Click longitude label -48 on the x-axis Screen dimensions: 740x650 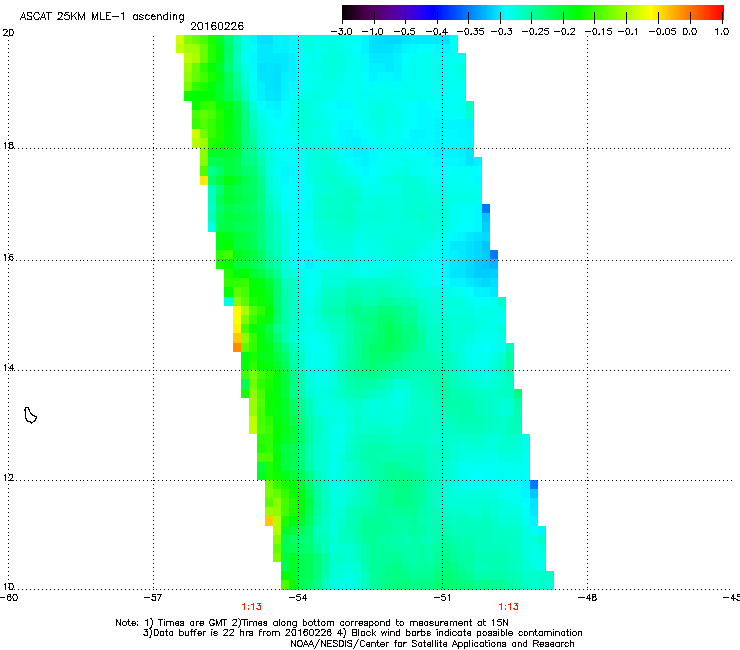point(588,598)
